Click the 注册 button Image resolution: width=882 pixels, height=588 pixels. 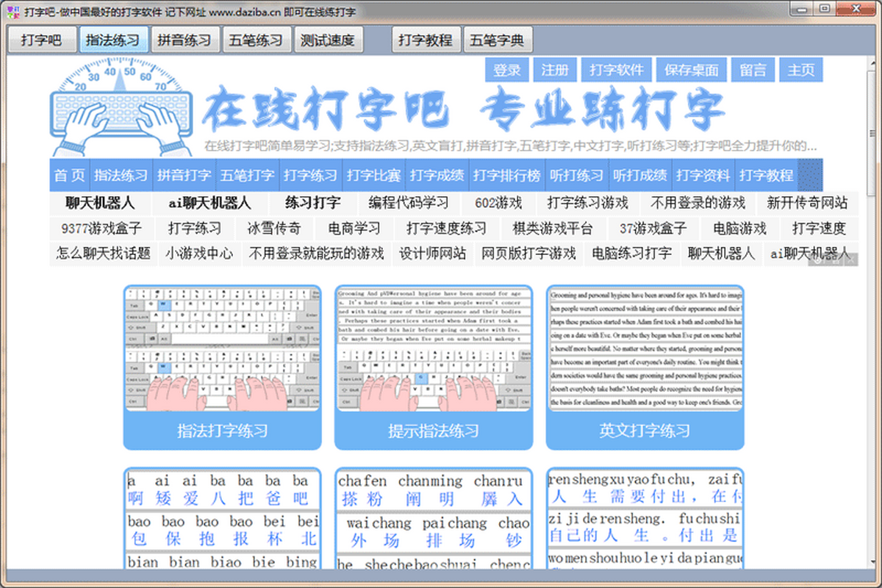click(555, 70)
